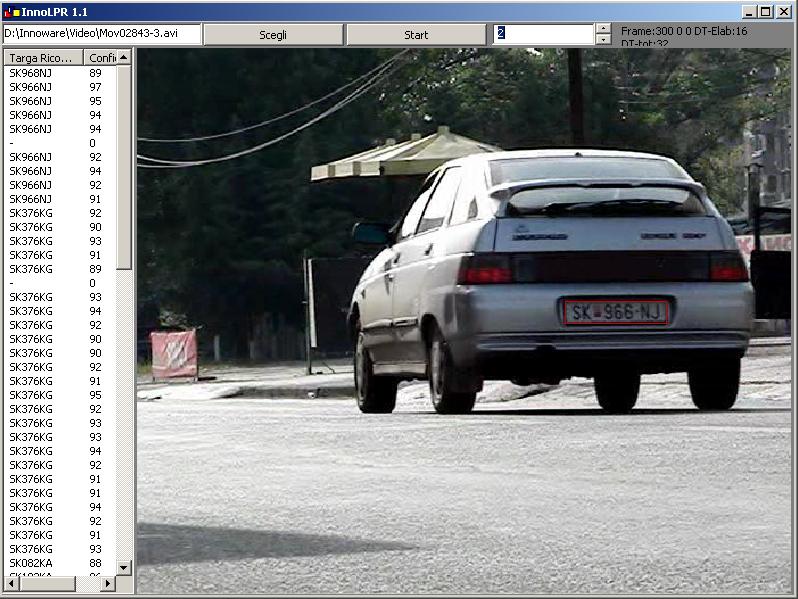The image size is (798, 599).
Task: Grab the list's vertical scrollbar thumb
Action: 124,166
